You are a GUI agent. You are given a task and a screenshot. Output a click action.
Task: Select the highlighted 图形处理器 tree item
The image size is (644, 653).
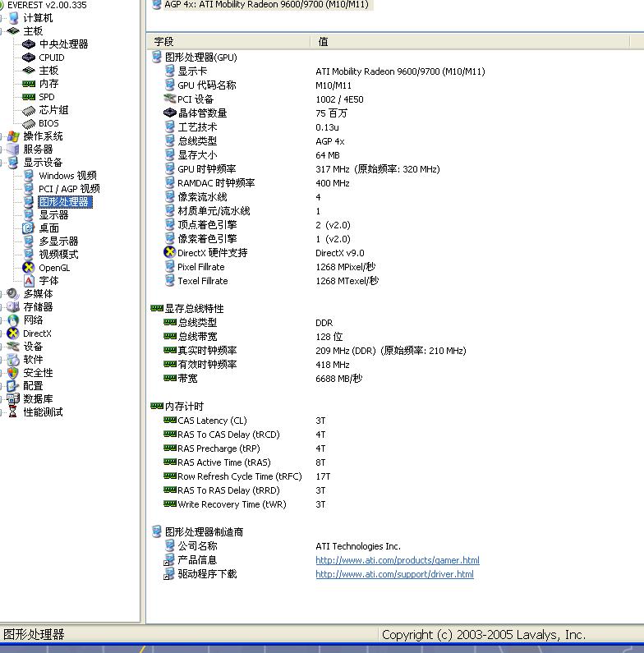click(65, 202)
